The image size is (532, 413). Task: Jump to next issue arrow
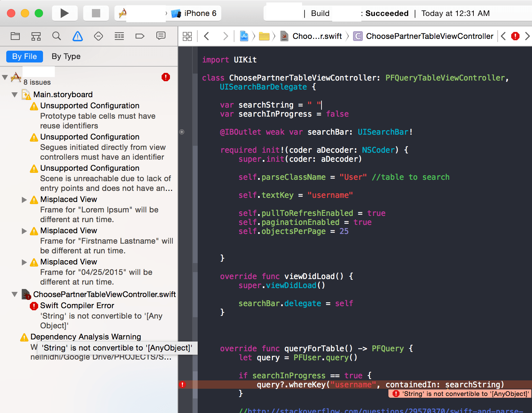pos(527,36)
